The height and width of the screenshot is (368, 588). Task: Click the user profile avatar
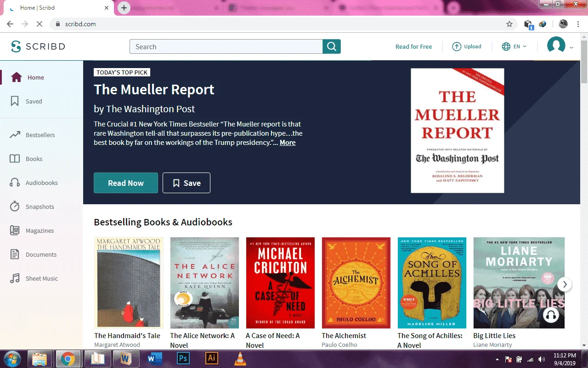[556, 46]
